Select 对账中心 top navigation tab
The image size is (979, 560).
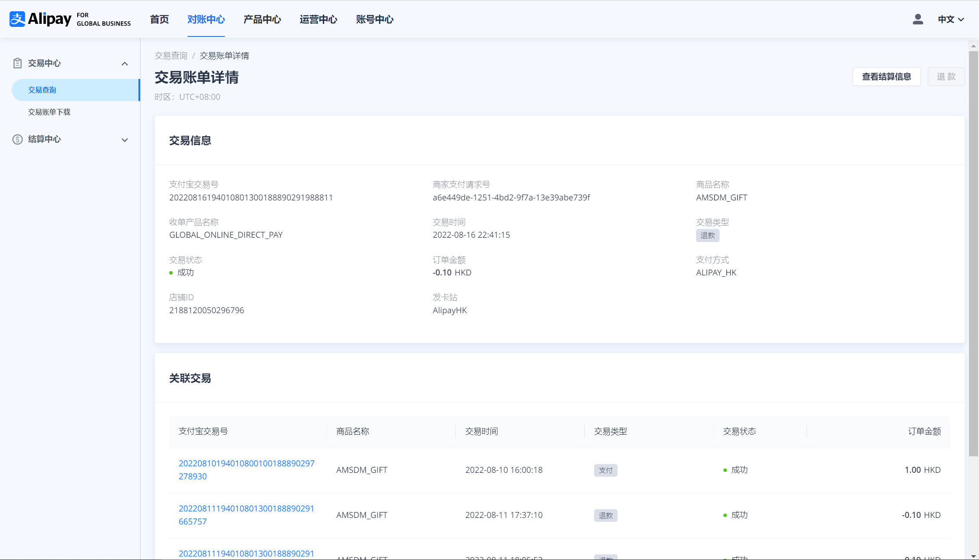coord(206,19)
